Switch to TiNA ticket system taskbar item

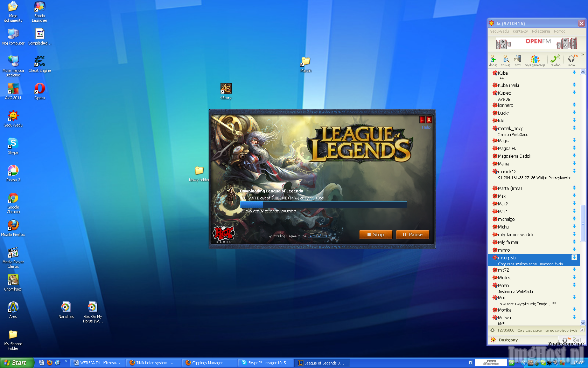pyautogui.click(x=153, y=363)
